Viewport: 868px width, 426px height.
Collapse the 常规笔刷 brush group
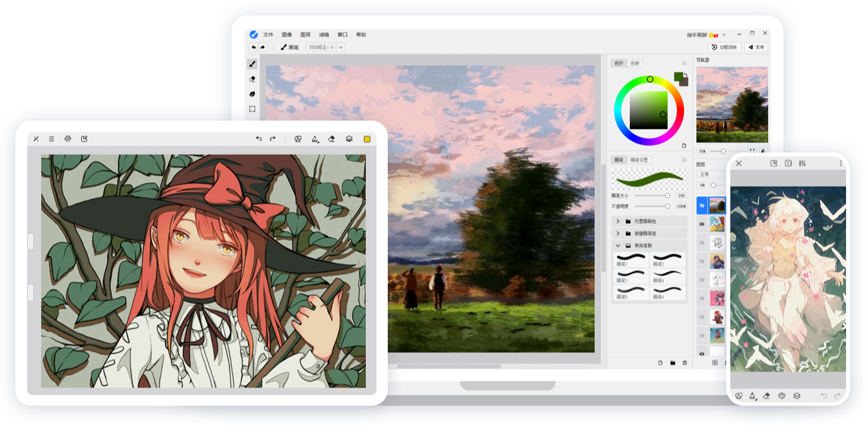(618, 246)
